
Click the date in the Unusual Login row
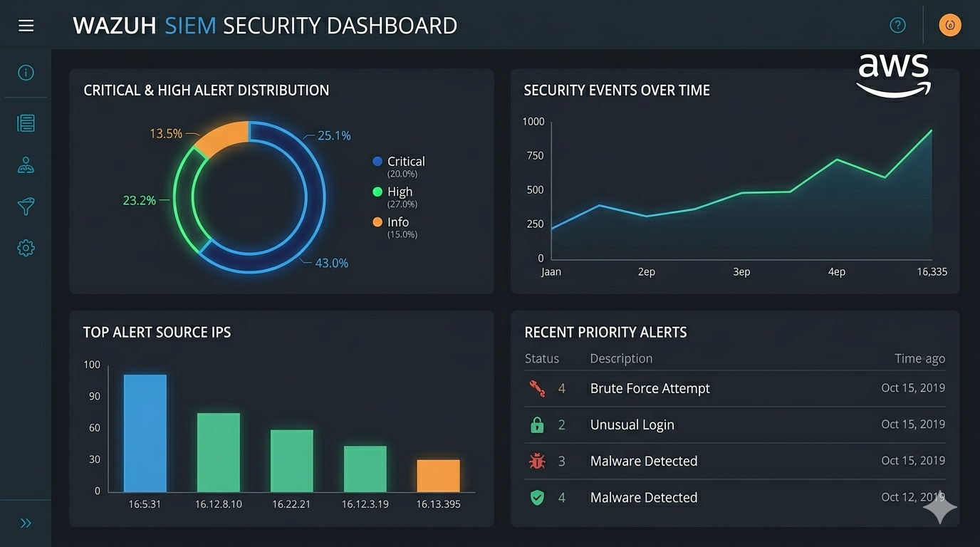913,424
